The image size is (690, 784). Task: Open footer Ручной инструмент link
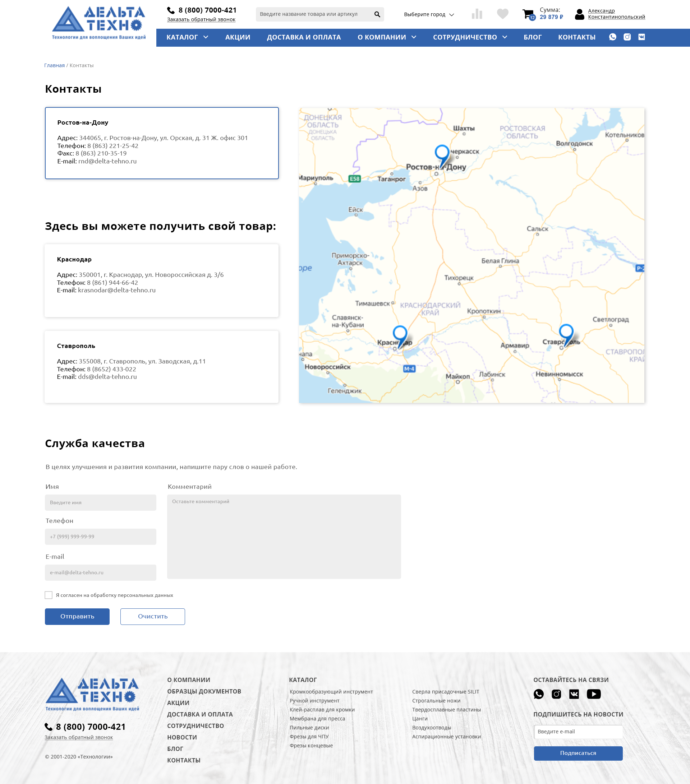(315, 700)
